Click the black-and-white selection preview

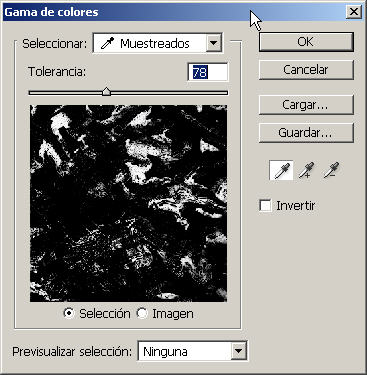point(128,203)
